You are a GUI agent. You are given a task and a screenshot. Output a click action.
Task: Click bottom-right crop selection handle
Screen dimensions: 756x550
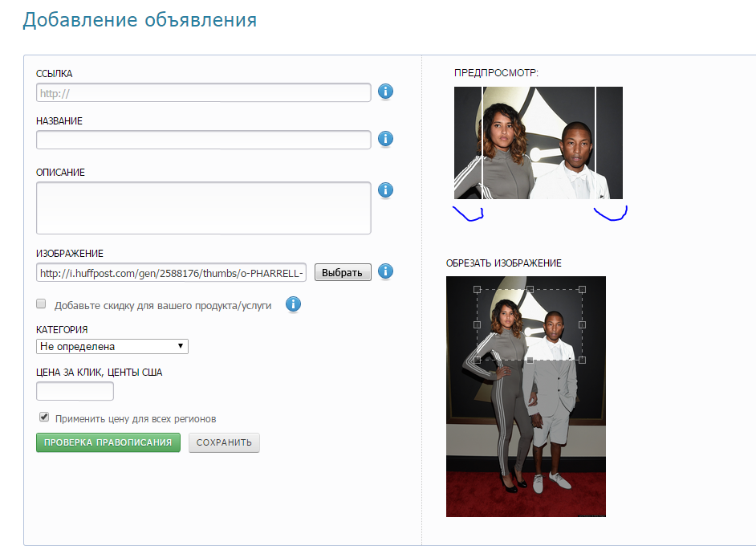tap(582, 360)
